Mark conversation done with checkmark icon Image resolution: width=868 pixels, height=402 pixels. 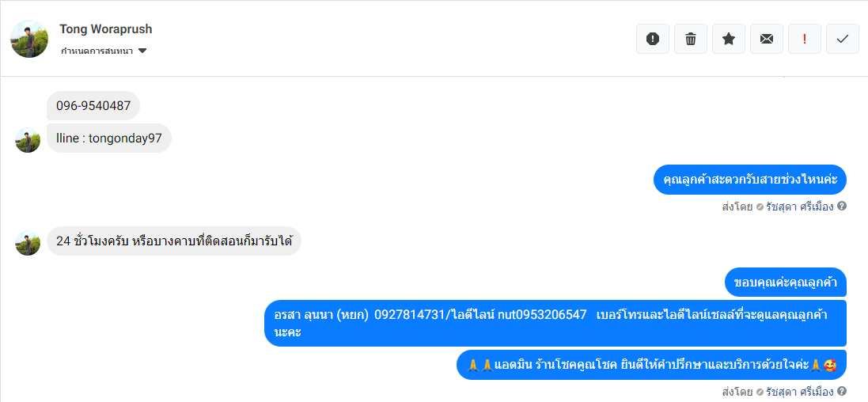click(843, 39)
